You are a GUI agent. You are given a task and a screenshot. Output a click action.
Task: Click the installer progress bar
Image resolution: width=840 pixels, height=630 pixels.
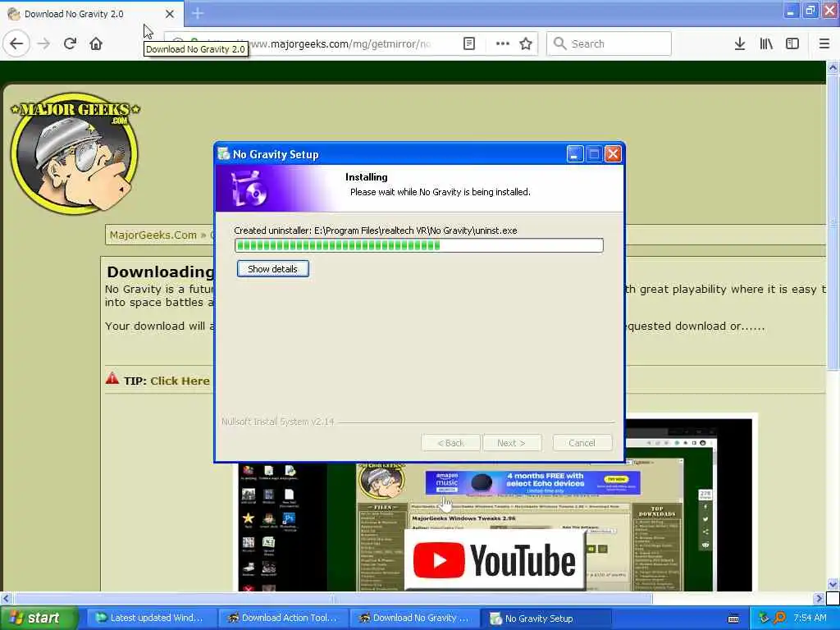click(x=419, y=245)
